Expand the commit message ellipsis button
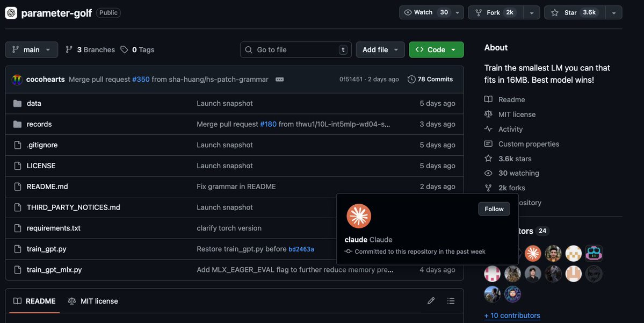The image size is (644, 323). coord(280,80)
